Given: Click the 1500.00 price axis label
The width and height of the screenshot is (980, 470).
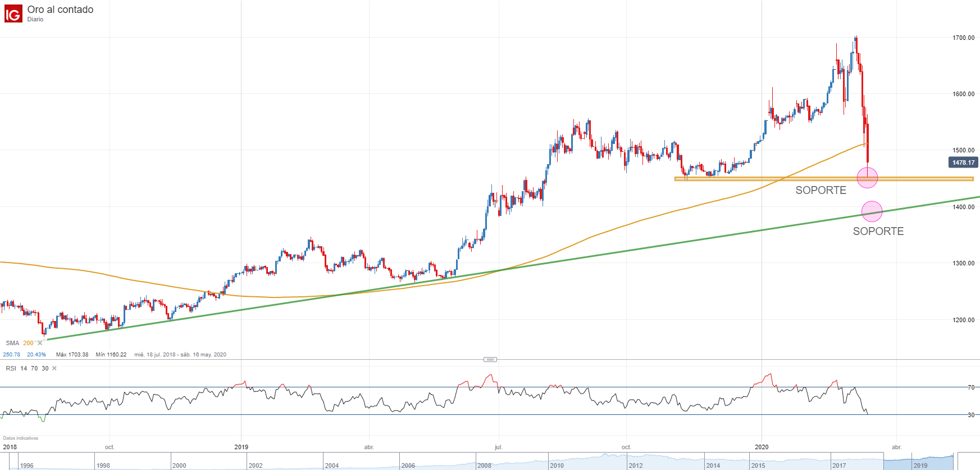Looking at the screenshot, I should (x=964, y=150).
